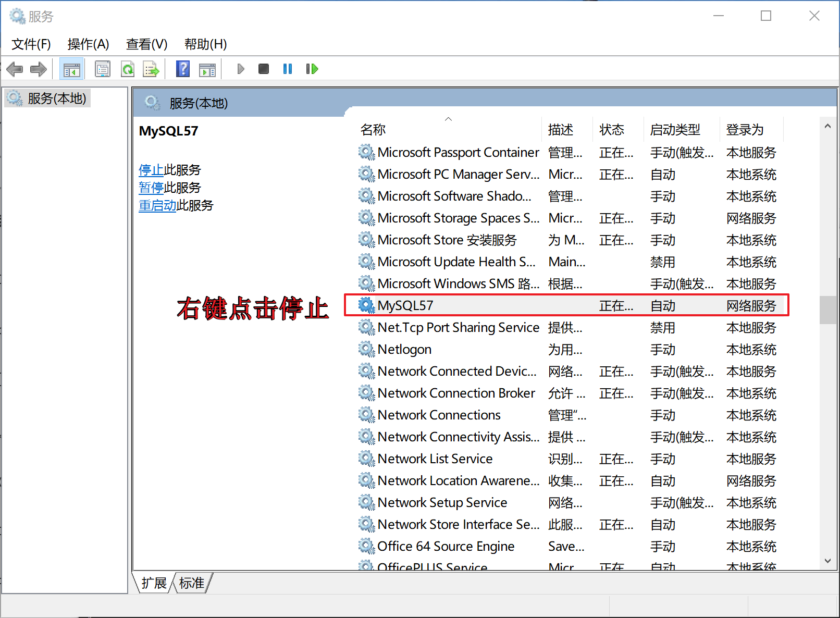Open the 文件(F) menu
This screenshot has width=840, height=618.
31,44
